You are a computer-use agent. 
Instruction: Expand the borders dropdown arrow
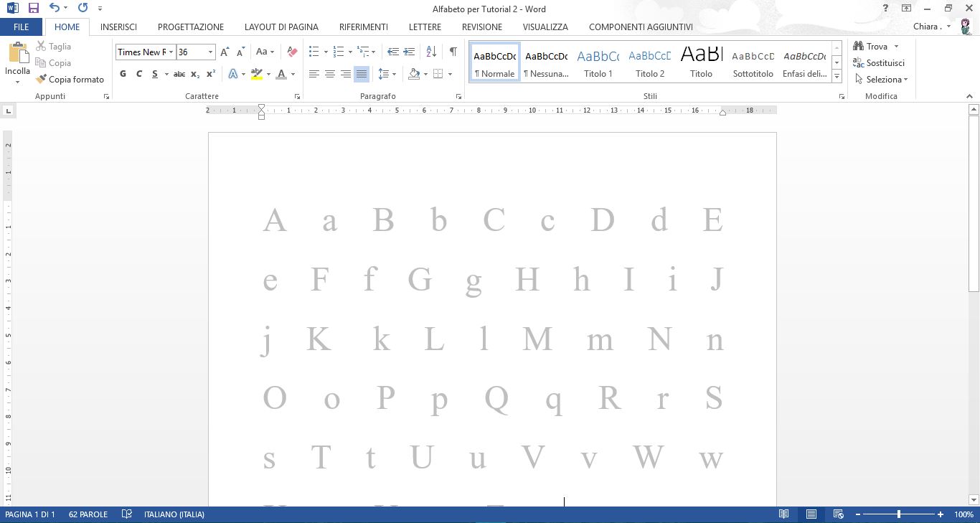click(x=450, y=74)
